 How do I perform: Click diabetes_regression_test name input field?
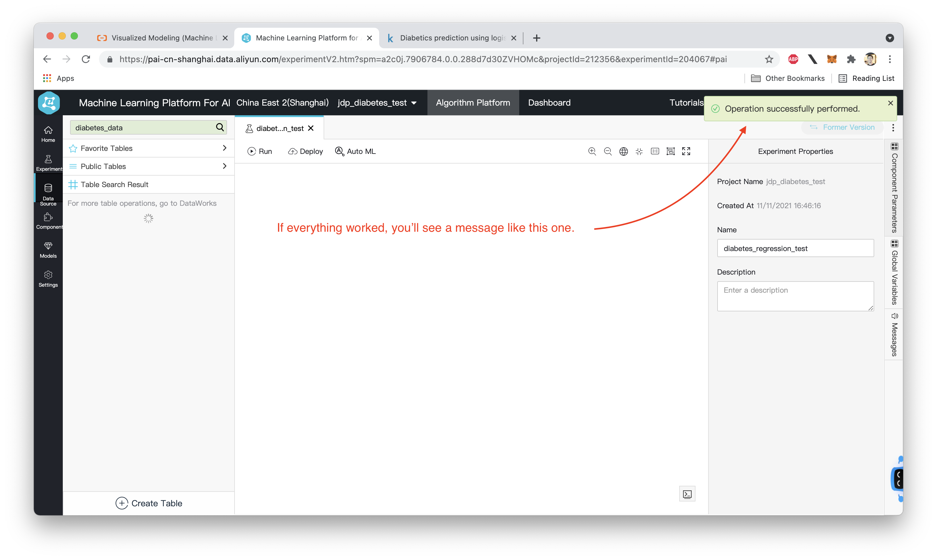795,248
